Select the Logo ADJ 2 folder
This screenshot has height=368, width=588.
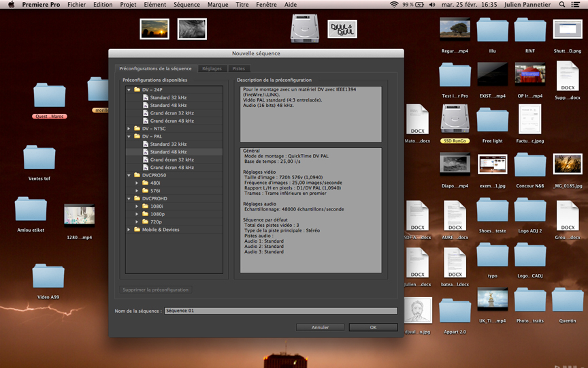pyautogui.click(x=530, y=209)
